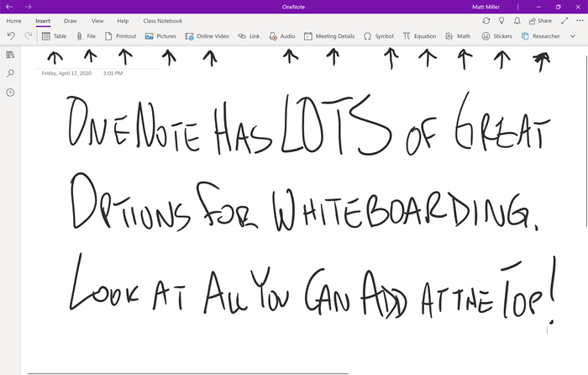Open the Home tab

14,21
